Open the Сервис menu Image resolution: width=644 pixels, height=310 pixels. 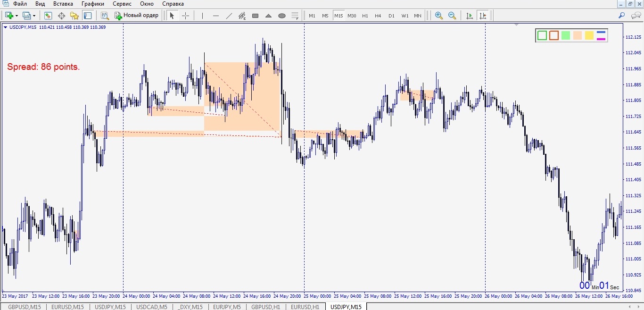tap(122, 4)
